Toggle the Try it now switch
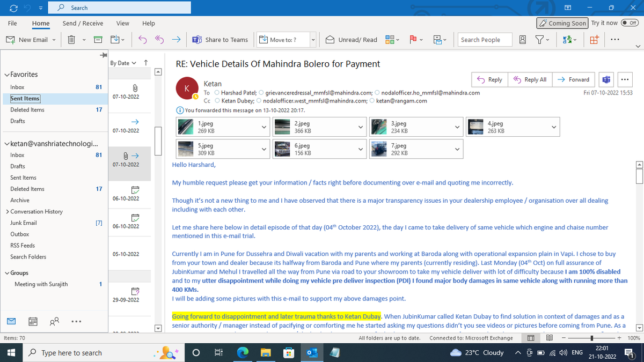 (630, 23)
